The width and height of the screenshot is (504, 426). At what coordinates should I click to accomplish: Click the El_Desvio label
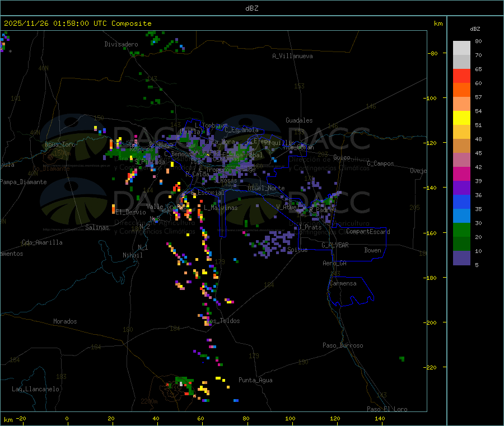click(x=131, y=212)
